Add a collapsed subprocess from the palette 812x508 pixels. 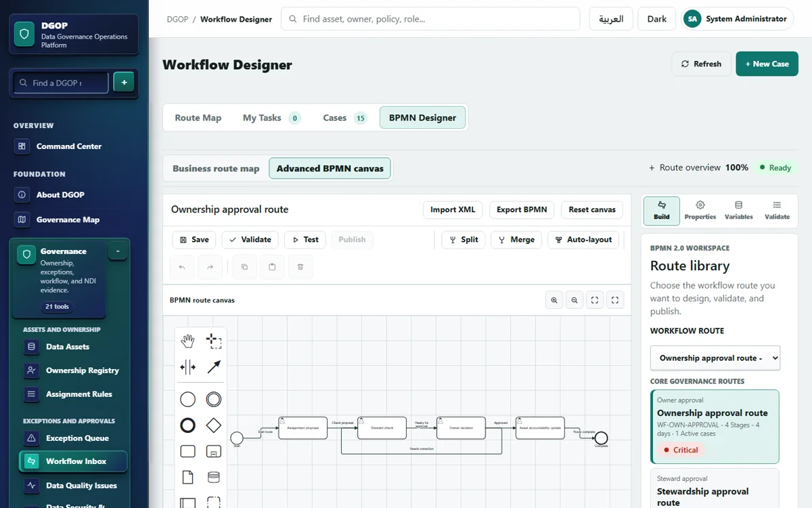pyautogui.click(x=214, y=451)
